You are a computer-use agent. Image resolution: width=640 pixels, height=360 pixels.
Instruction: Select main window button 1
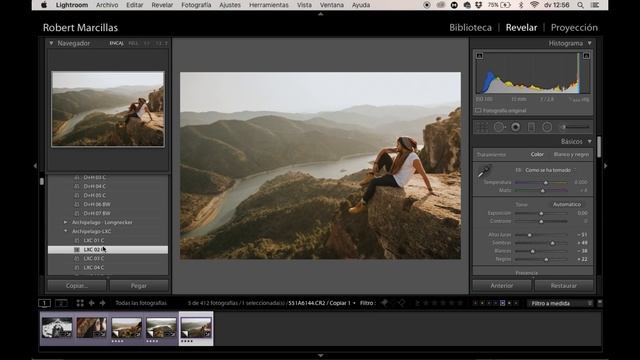(44, 303)
